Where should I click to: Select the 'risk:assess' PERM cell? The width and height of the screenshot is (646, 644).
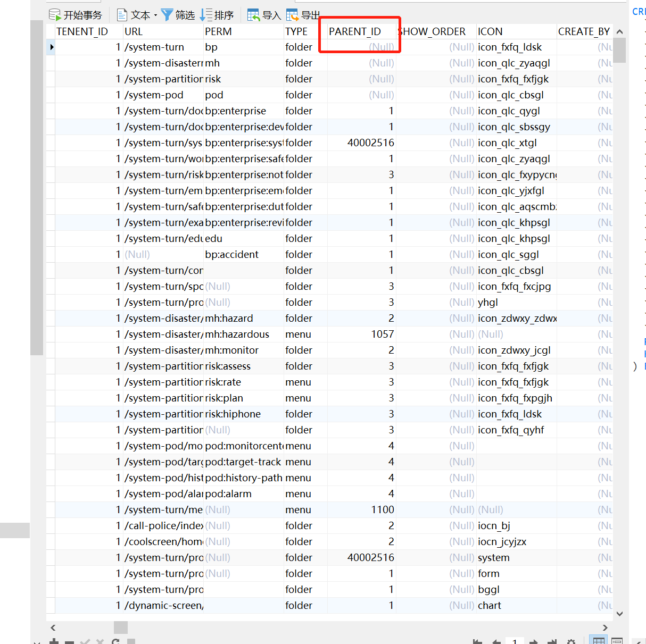coord(244,366)
